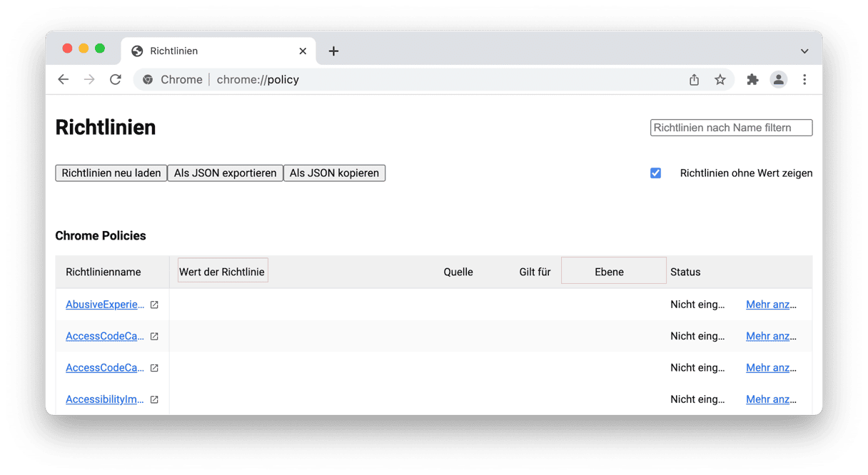
Task: Click Als JSON kopieren button
Action: (x=334, y=173)
